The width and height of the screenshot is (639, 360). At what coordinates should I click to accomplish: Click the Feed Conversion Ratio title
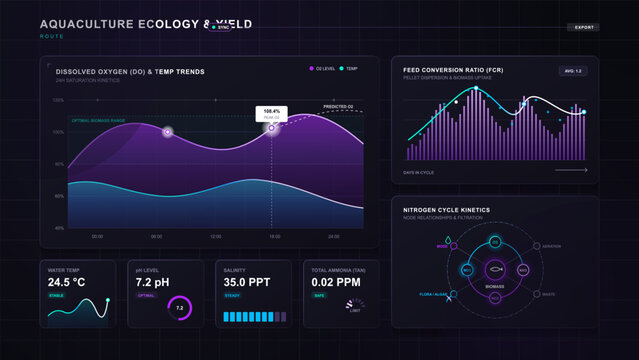453,70
